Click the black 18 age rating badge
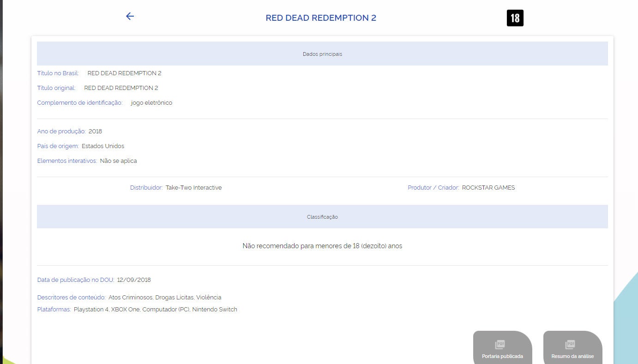This screenshot has height=364, width=638. (x=515, y=18)
